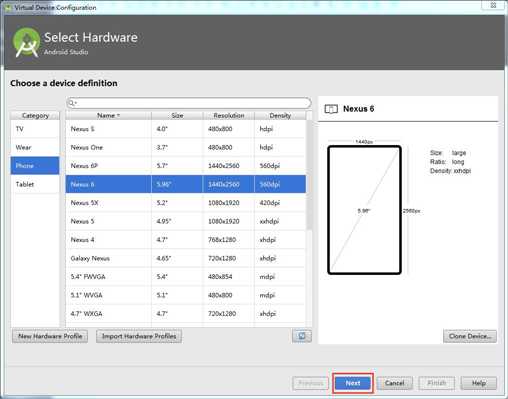Click the Next button
The image size is (508, 399).
353,383
